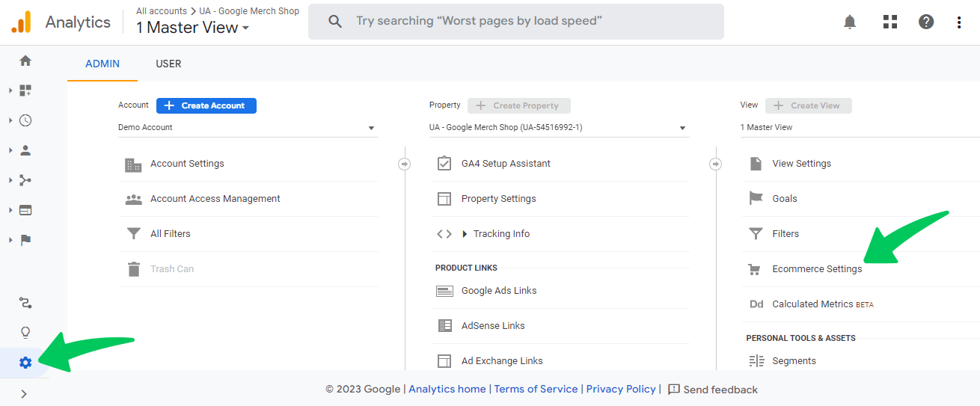Select the ADMIN tab
The width and height of the screenshot is (980, 406).
pyautogui.click(x=102, y=64)
